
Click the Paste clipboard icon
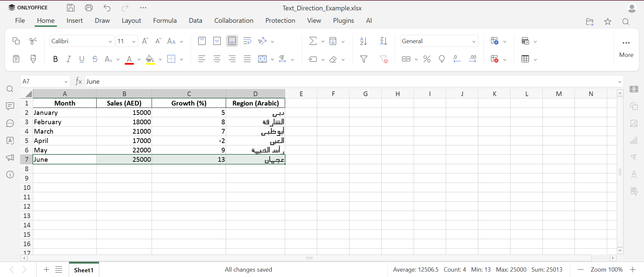tap(16, 59)
